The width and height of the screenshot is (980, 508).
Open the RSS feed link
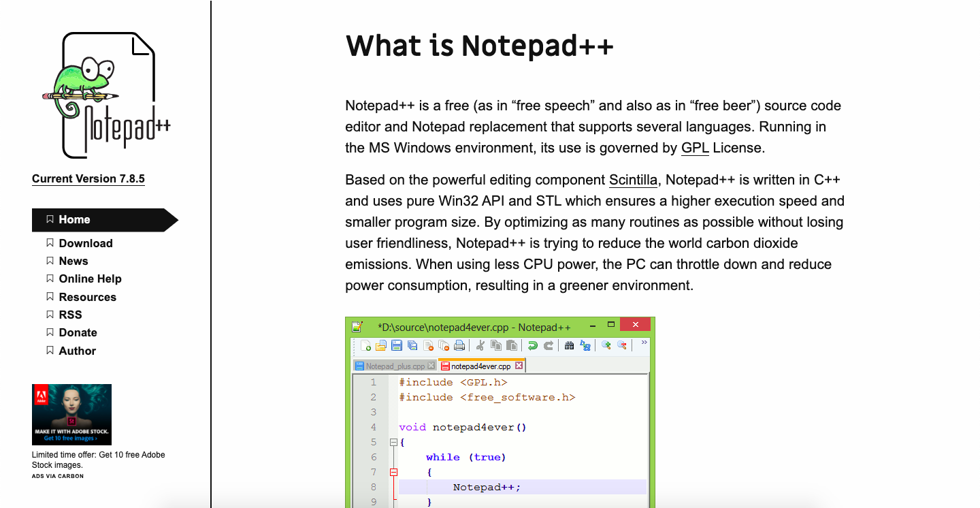pyautogui.click(x=70, y=315)
